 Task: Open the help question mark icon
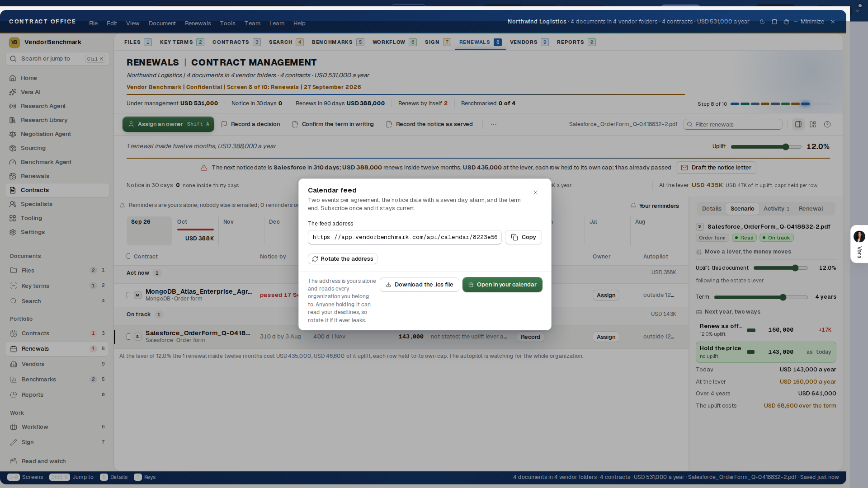827,124
